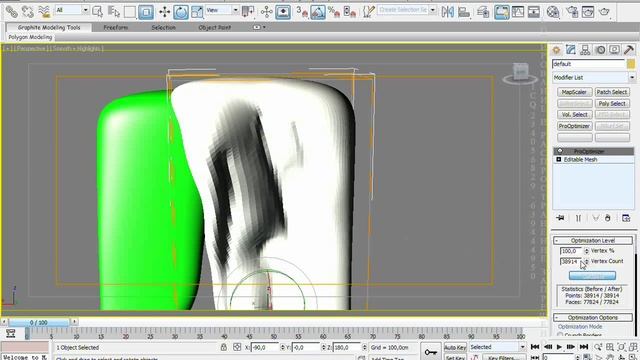The height and width of the screenshot is (360, 640).
Task: Click the Pin Stack icon
Action: [x=560, y=218]
